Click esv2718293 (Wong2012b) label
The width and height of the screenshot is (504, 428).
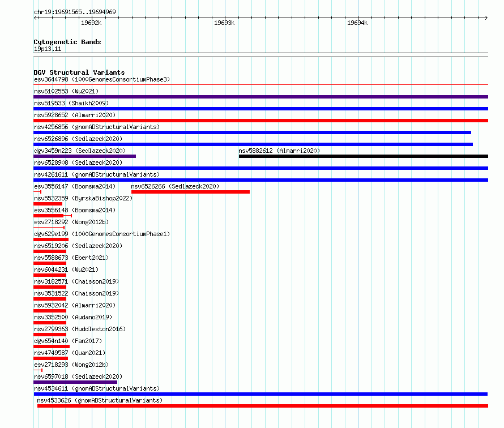point(71,365)
